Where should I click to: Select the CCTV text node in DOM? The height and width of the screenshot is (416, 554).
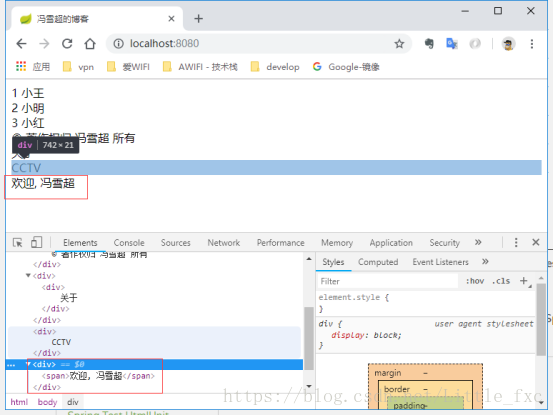point(61,342)
